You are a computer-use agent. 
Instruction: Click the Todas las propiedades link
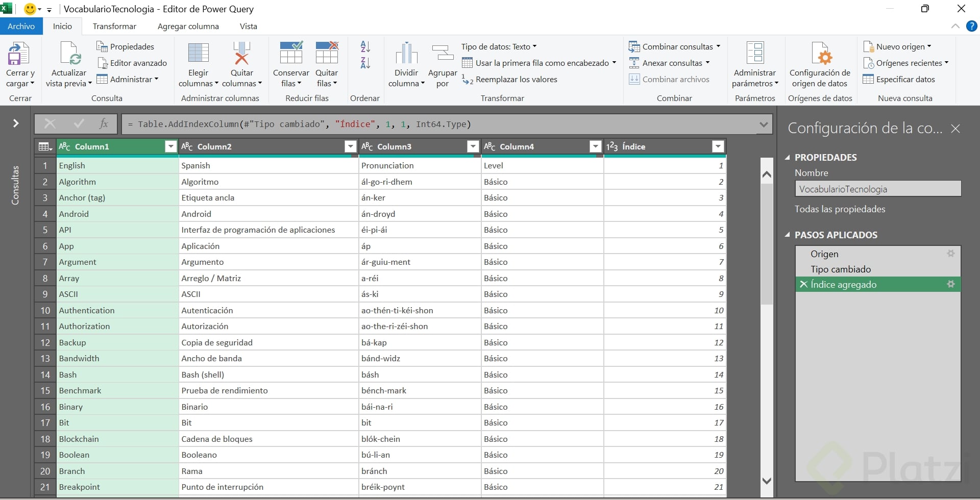(840, 209)
